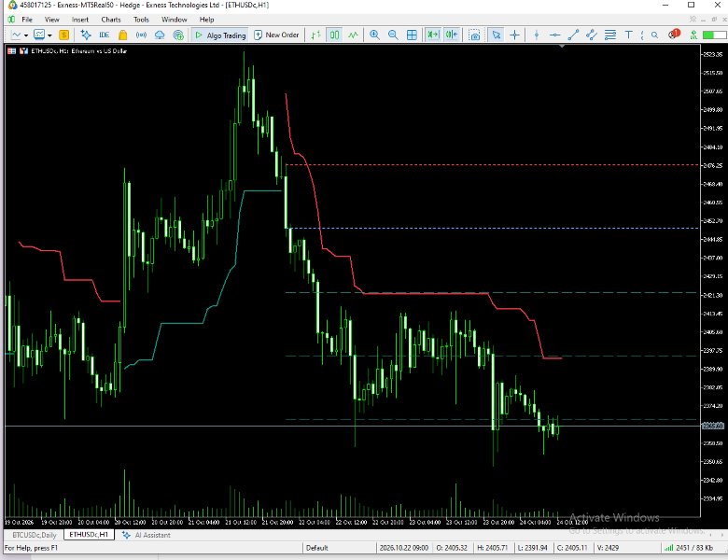Image resolution: width=728 pixels, height=560 pixels.
Task: Toggle Algo Trading on or off
Action: coord(220,35)
